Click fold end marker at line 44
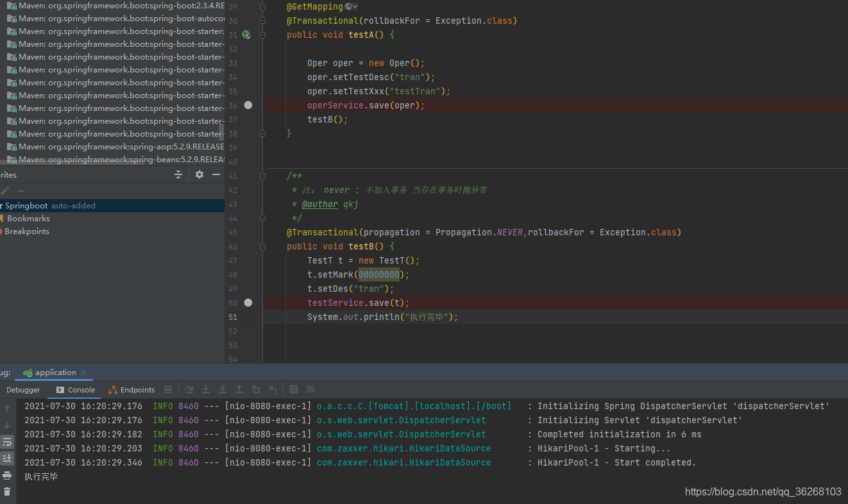Image resolution: width=848 pixels, height=504 pixels. (x=262, y=218)
